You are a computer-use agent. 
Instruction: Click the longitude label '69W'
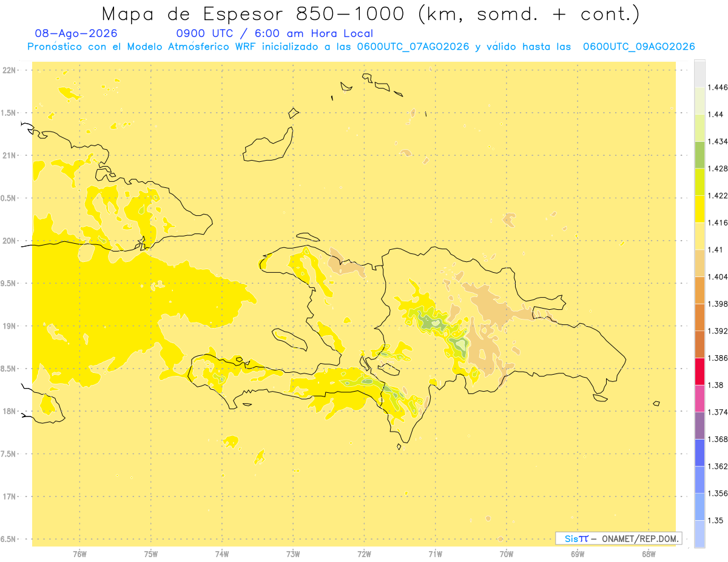(578, 554)
